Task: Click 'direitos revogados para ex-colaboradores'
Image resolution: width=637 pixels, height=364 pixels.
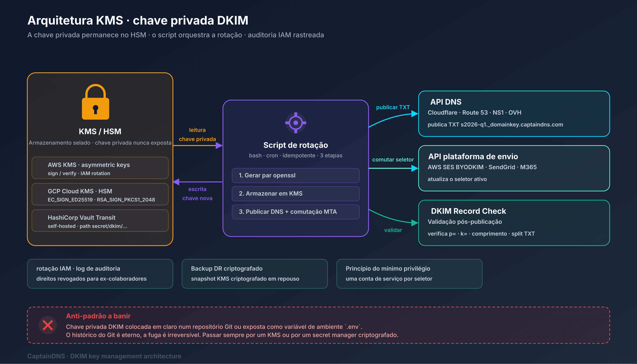Action: coord(91,279)
